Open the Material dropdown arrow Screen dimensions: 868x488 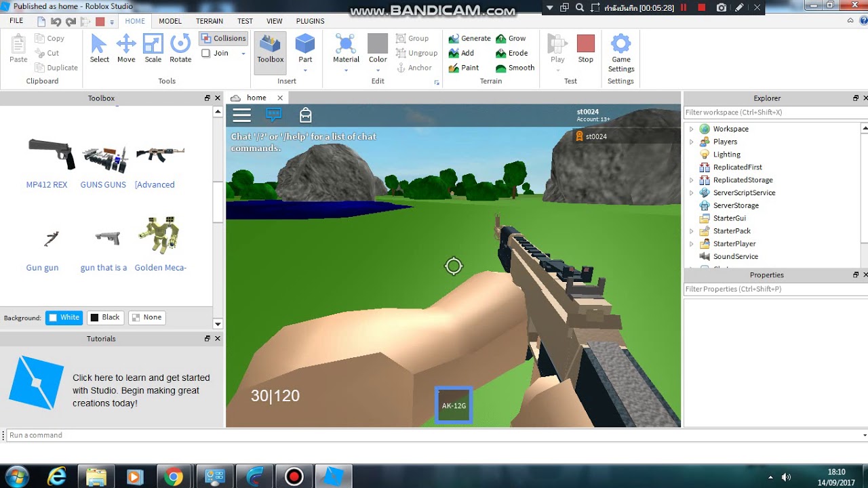tap(346, 70)
